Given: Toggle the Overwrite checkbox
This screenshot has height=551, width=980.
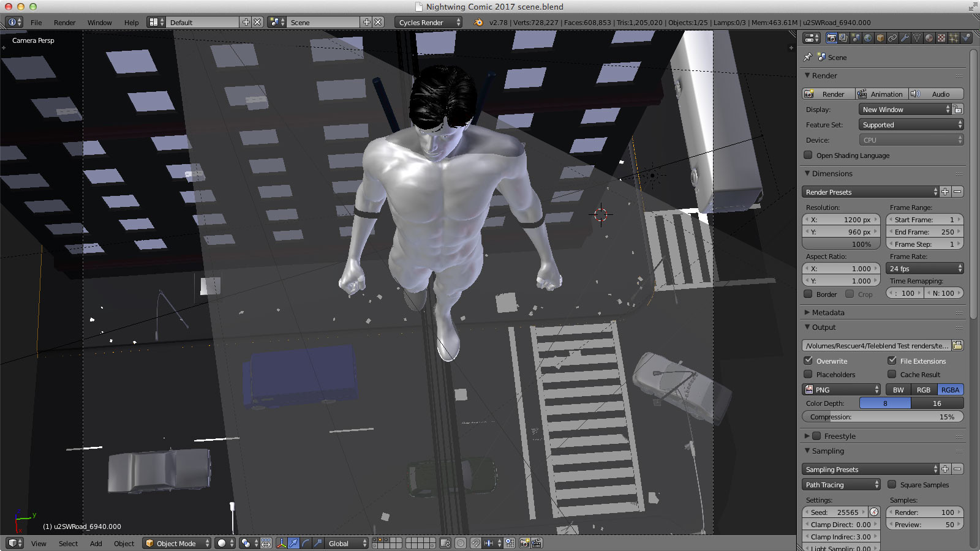Looking at the screenshot, I should tap(808, 361).
